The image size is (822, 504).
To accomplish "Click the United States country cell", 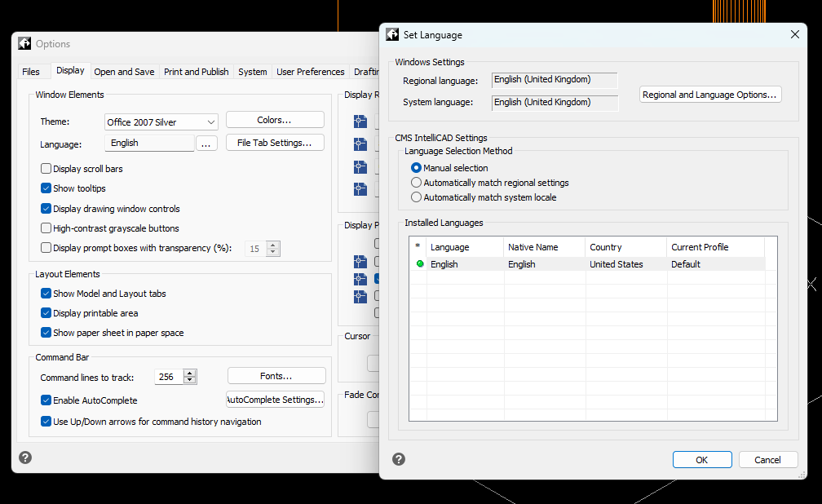I will [x=626, y=263].
